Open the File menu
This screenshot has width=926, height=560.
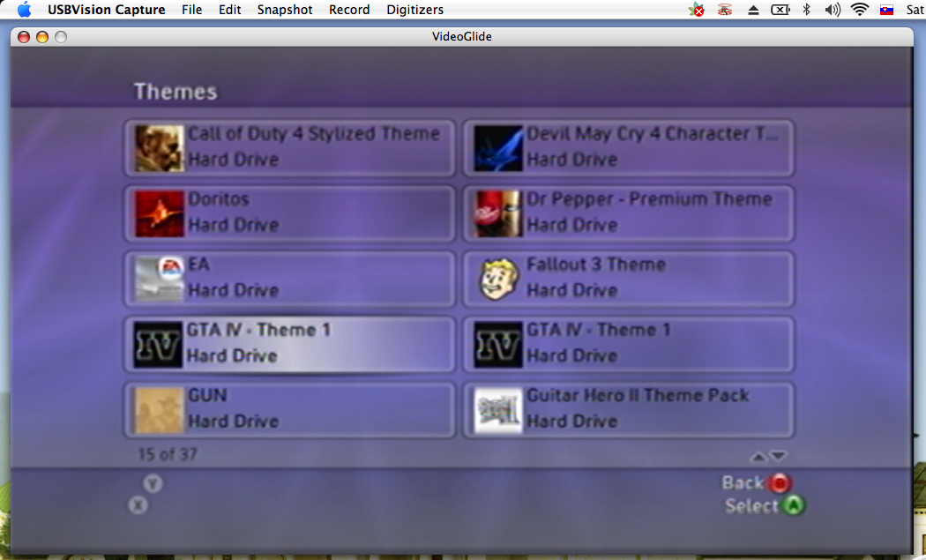coord(192,10)
